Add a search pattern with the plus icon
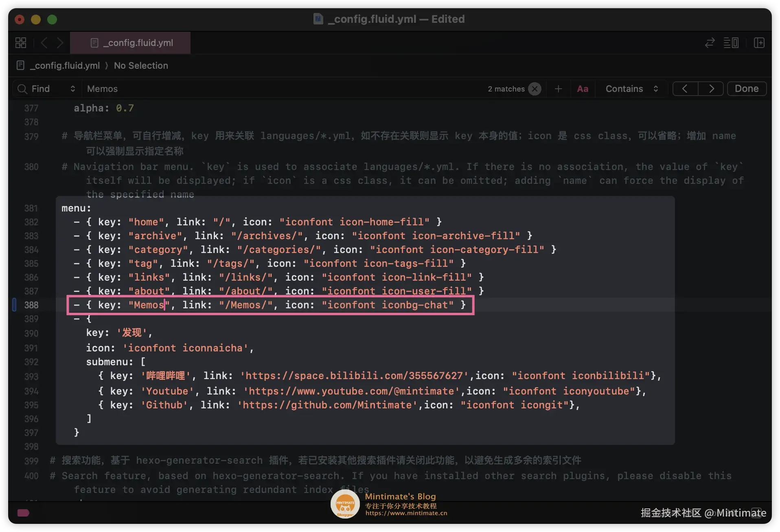This screenshot has width=780, height=532. 559,89
